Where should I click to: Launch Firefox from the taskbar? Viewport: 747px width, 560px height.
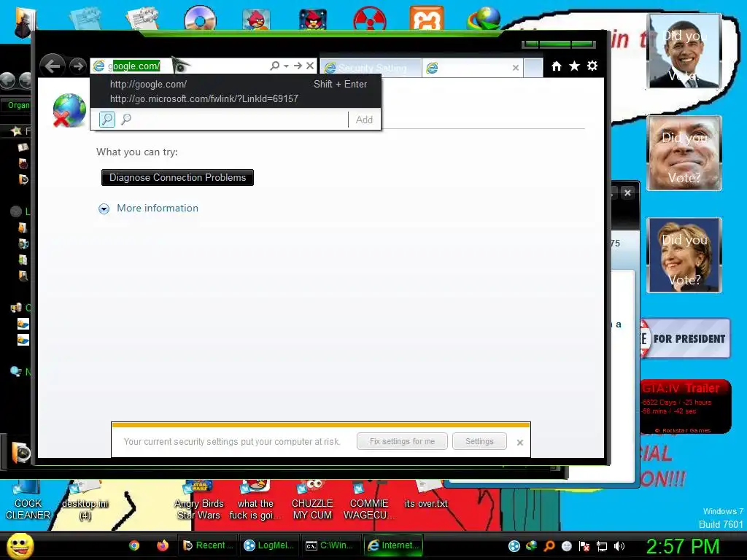click(x=163, y=545)
